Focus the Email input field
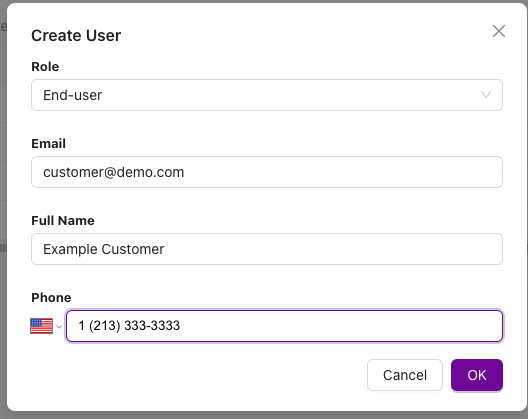The height and width of the screenshot is (419, 528). [267, 172]
